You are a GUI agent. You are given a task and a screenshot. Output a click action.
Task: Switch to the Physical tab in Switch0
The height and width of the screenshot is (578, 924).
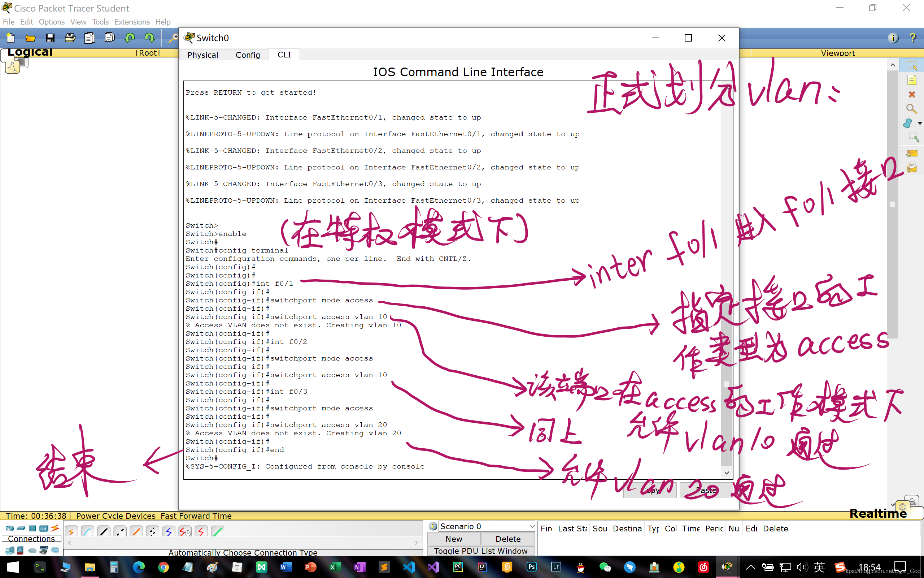(x=203, y=55)
